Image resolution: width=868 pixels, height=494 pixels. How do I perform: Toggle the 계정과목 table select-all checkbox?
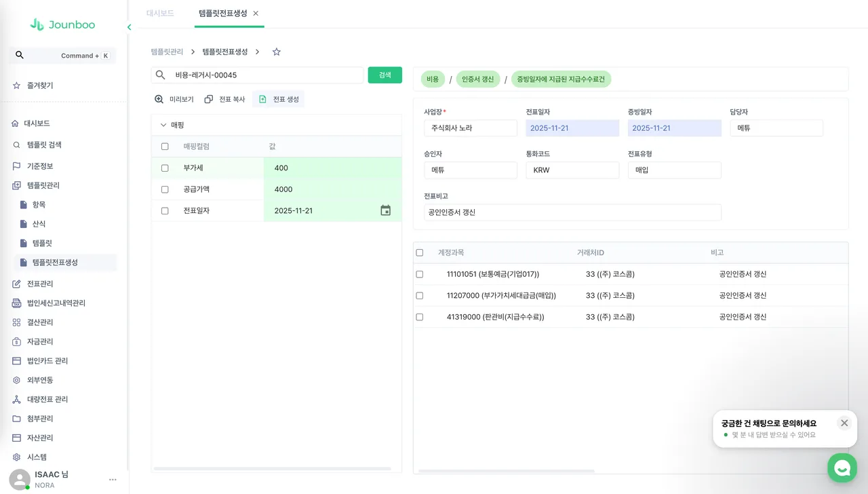point(419,252)
